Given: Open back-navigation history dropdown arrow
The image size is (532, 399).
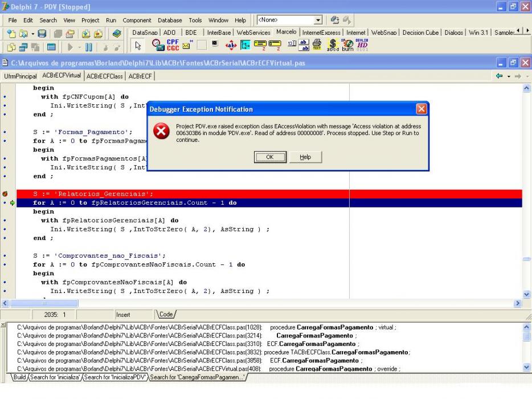Looking at the screenshot, I should pyautogui.click(x=509, y=76).
